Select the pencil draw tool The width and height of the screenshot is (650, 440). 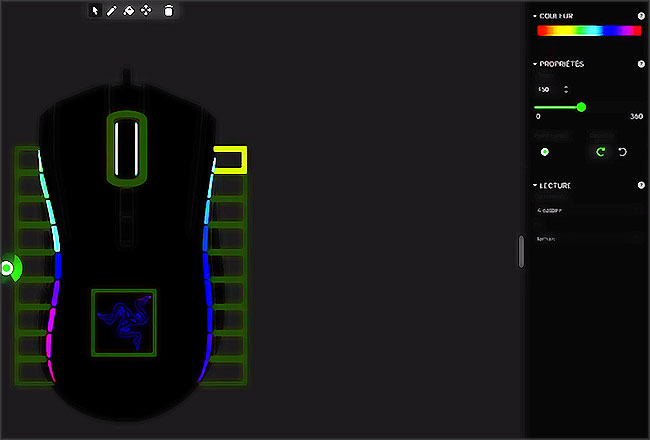tap(112, 10)
